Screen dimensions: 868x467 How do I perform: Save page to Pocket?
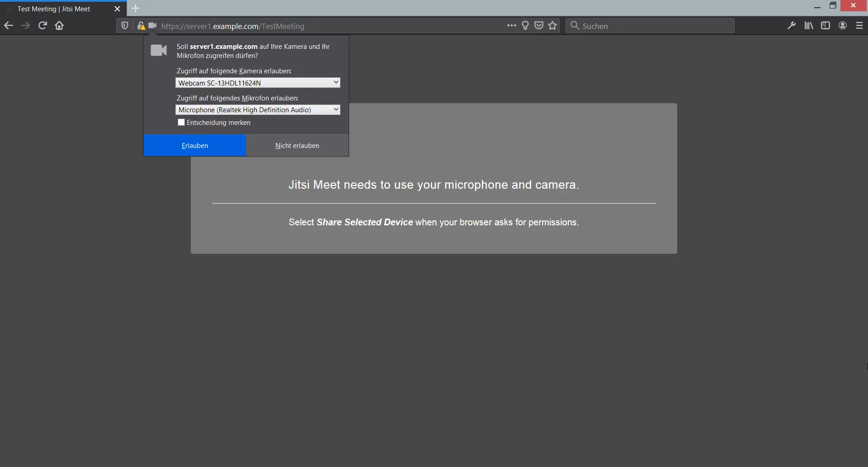(538, 26)
